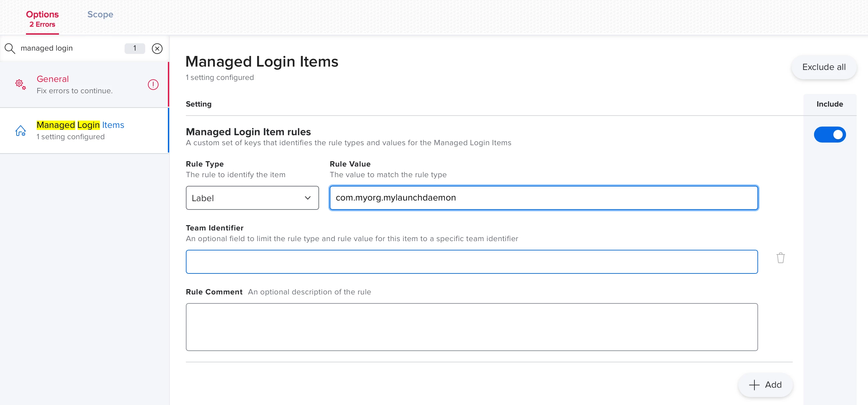Click '1 setting configured' under the heading
This screenshot has height=405, width=868.
[x=220, y=78]
